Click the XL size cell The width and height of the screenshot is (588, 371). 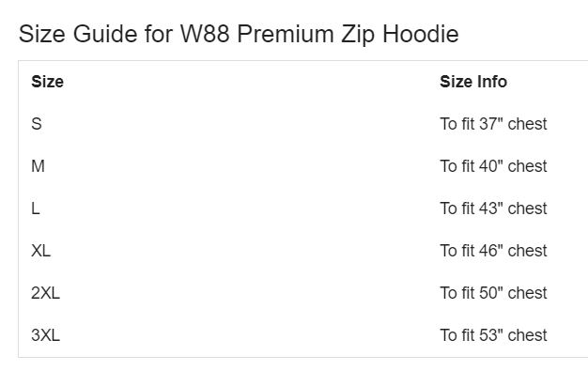point(40,251)
